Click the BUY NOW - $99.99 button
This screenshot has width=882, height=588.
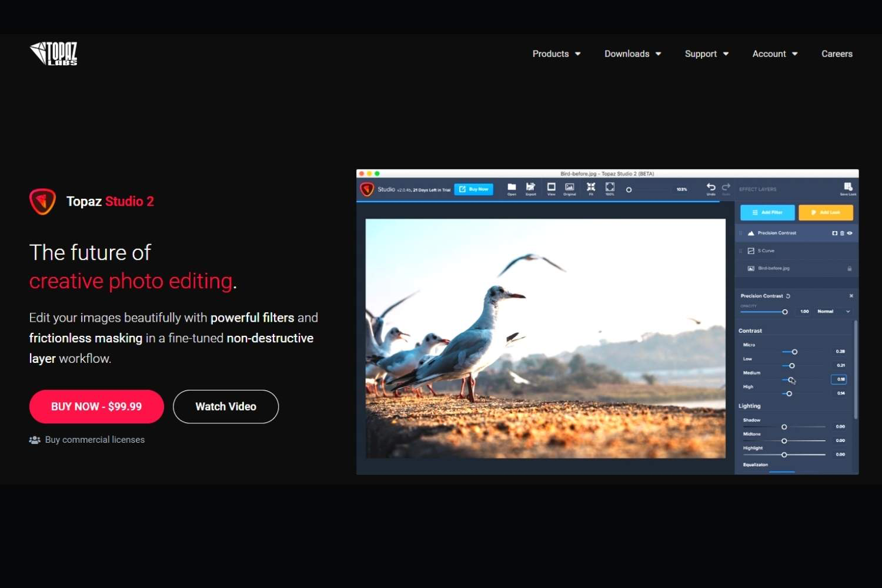96,406
